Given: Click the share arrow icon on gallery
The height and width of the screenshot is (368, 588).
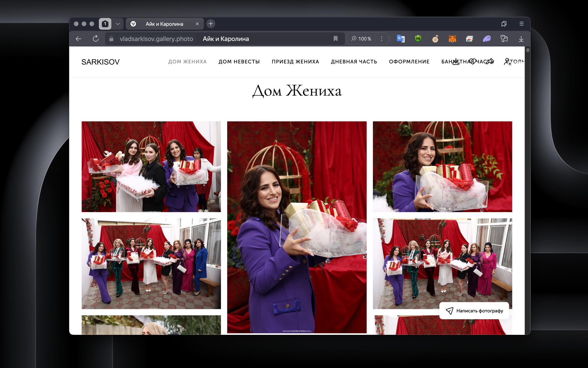Looking at the screenshot, I should pyautogui.click(x=490, y=61).
